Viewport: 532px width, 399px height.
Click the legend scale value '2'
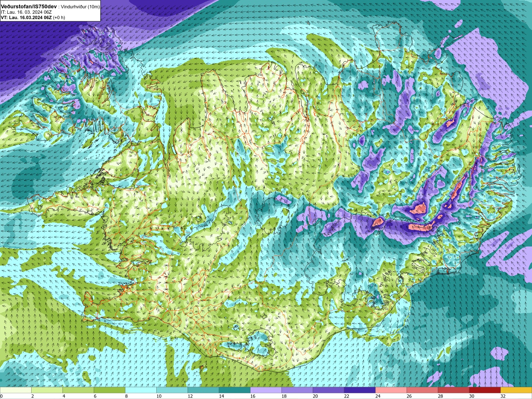click(32, 396)
